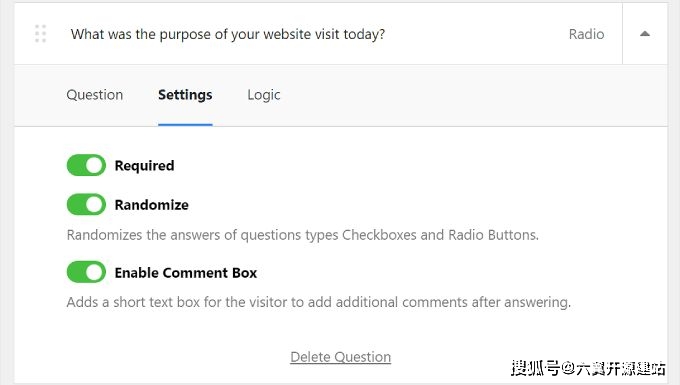The width and height of the screenshot is (680, 385).
Task: Click the comment box description text
Action: click(x=319, y=302)
